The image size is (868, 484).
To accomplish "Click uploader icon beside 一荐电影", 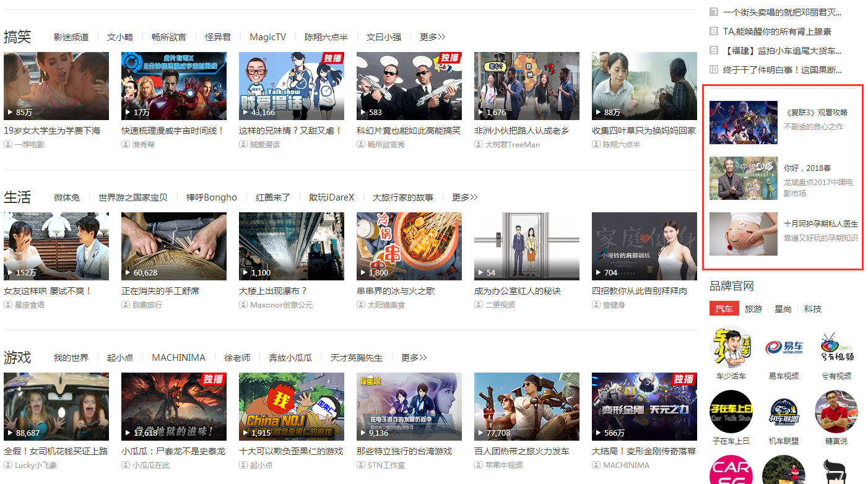I will tap(8, 144).
